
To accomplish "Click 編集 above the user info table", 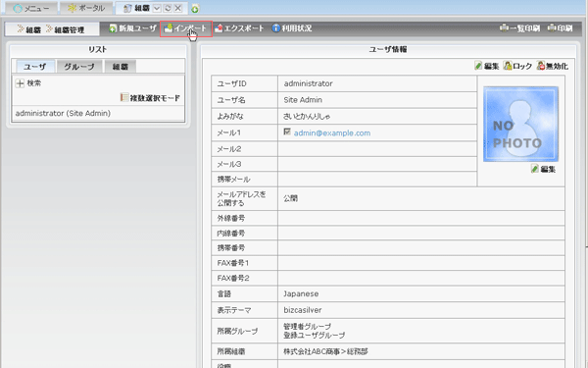I will [486, 66].
